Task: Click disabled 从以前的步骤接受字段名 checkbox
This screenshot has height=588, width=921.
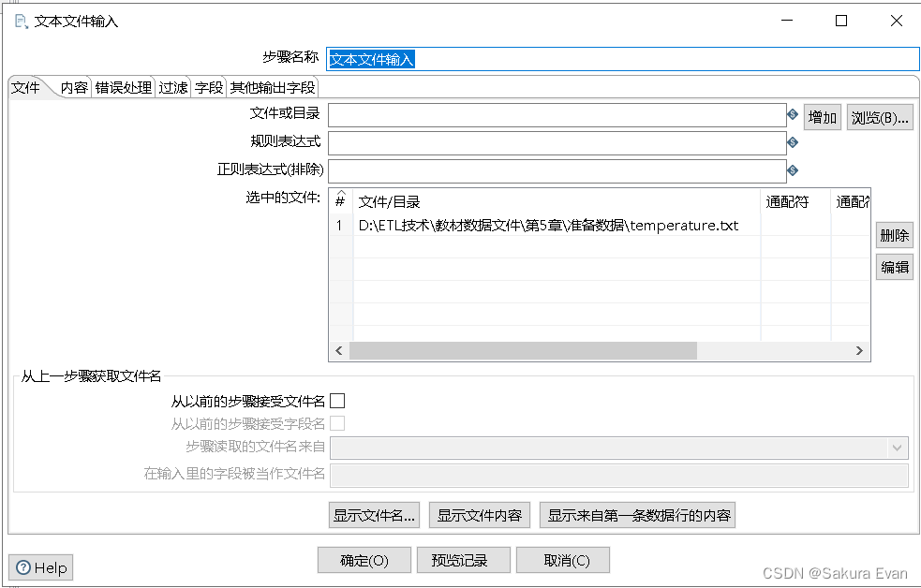Action: [337, 423]
